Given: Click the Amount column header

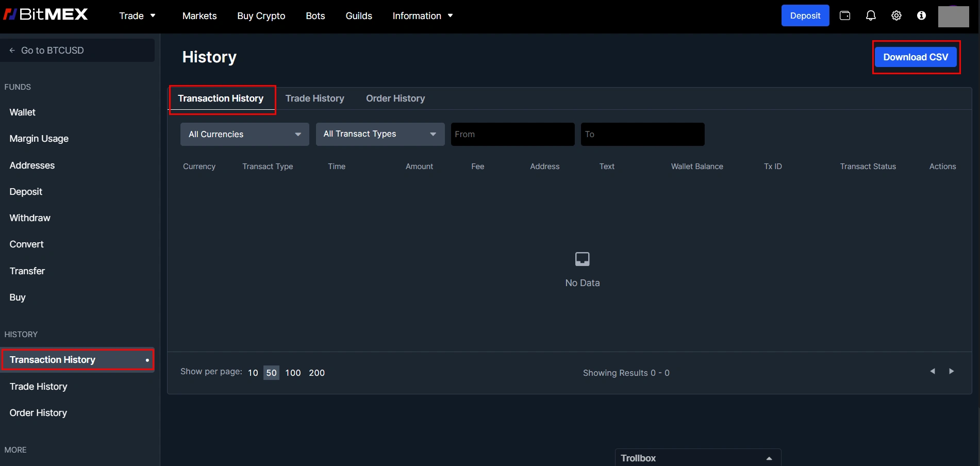Looking at the screenshot, I should coord(419,167).
